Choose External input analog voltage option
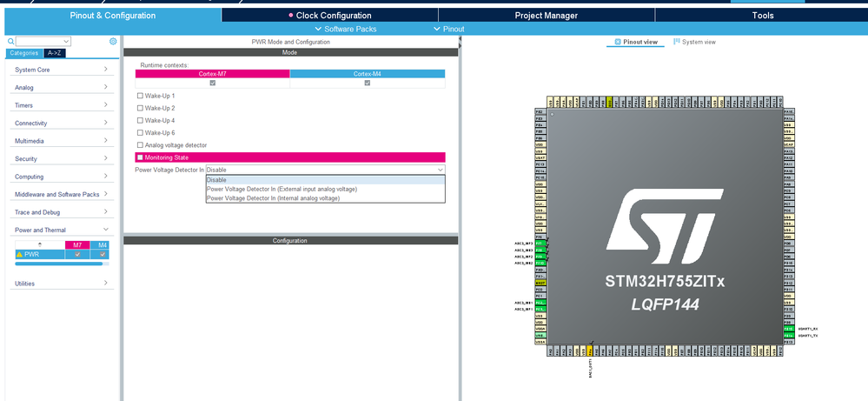Image resolution: width=868 pixels, height=401 pixels. [325, 189]
